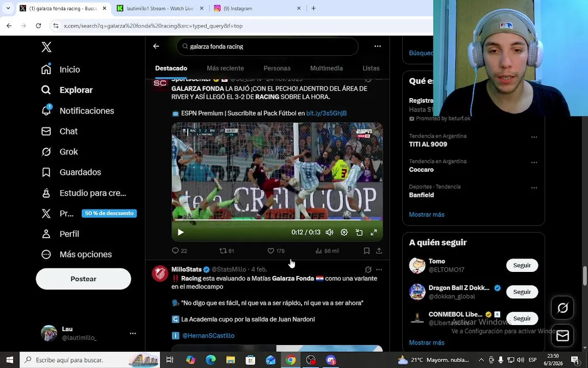Open TITI AL 9009 trend options dots
The height and width of the screenshot is (368, 588).
pyautogui.click(x=534, y=137)
